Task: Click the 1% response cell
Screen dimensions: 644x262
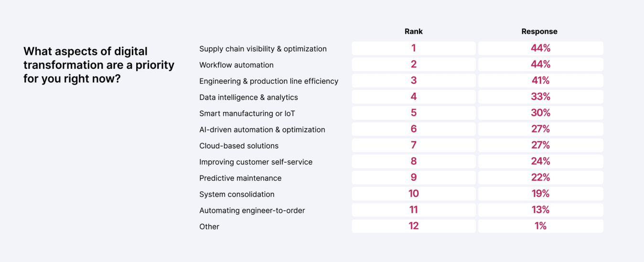Action: coord(540,226)
